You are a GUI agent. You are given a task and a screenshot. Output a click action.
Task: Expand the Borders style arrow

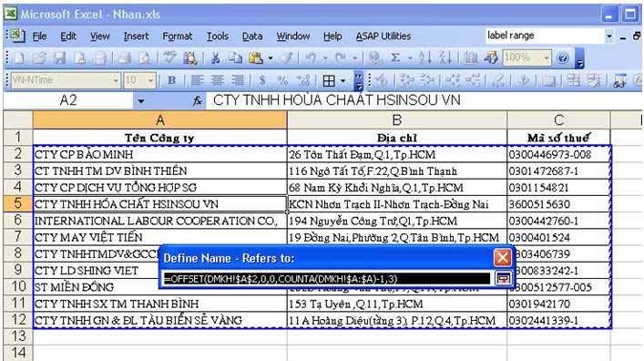[342, 80]
